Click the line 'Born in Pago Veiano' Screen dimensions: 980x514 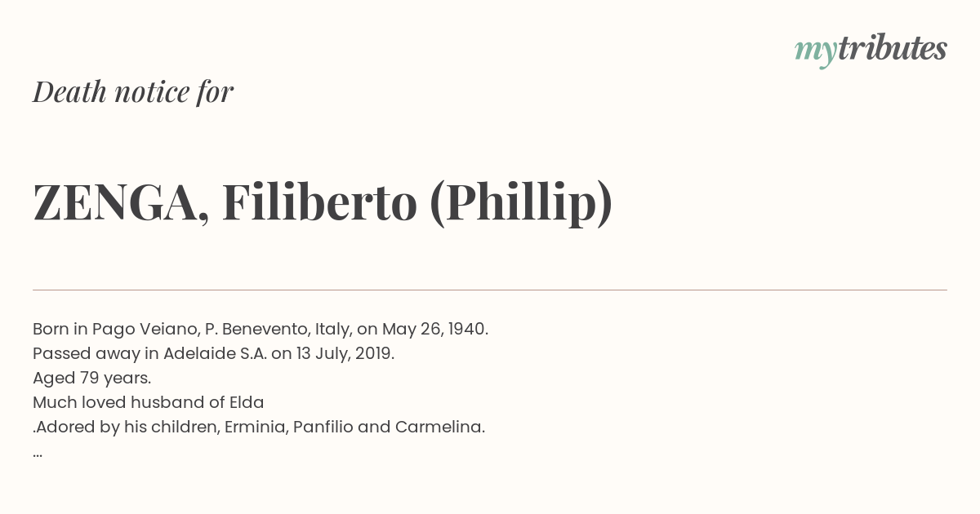(261, 329)
